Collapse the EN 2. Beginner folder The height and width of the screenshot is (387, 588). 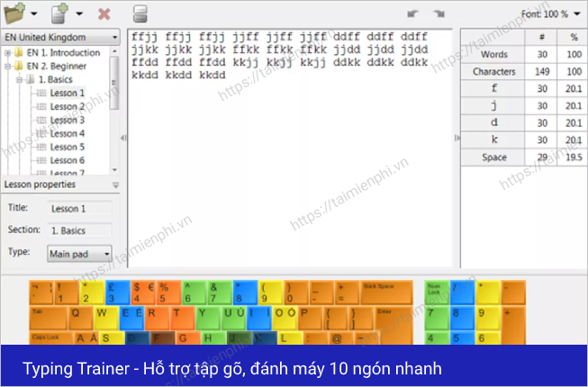[7, 67]
